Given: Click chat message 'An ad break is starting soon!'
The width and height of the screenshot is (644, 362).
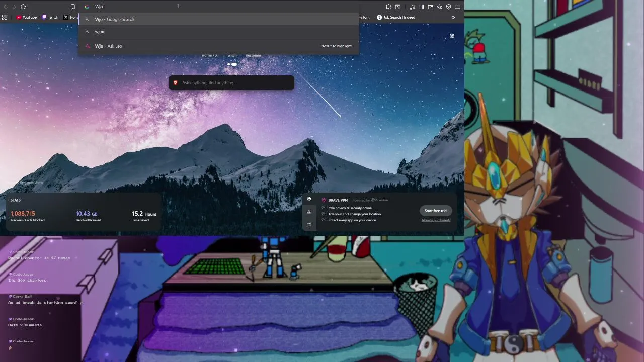Looking at the screenshot, I should 44,303.
